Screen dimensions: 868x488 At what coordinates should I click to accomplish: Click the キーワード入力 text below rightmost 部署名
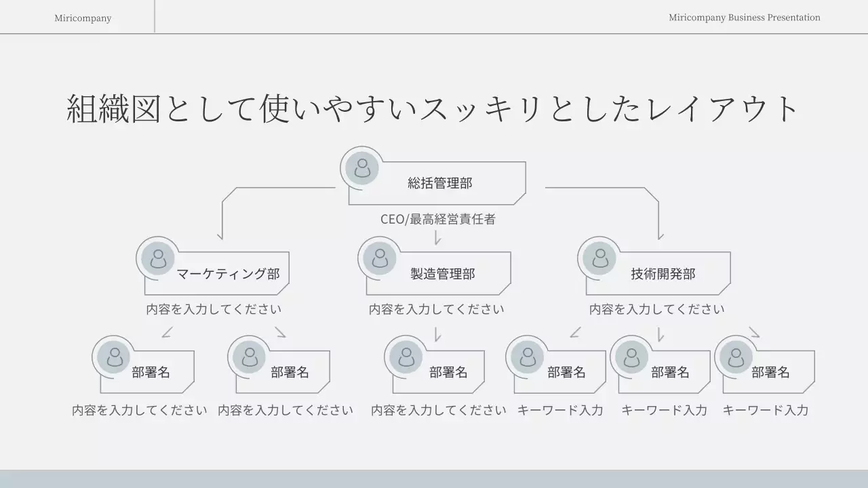[765, 410]
